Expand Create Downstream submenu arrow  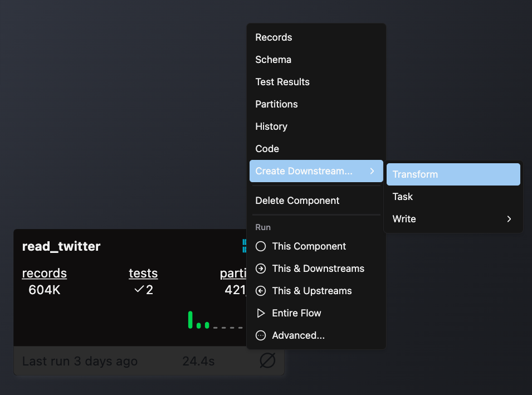[x=372, y=171]
